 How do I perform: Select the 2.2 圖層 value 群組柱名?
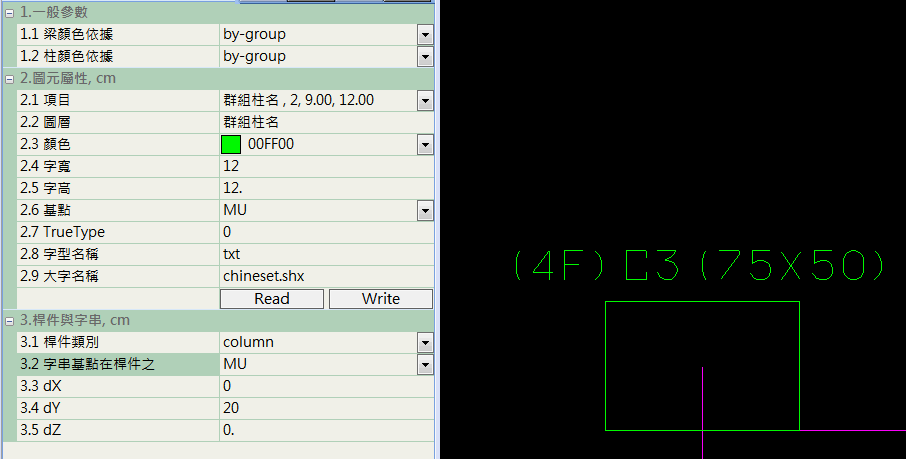(326, 123)
